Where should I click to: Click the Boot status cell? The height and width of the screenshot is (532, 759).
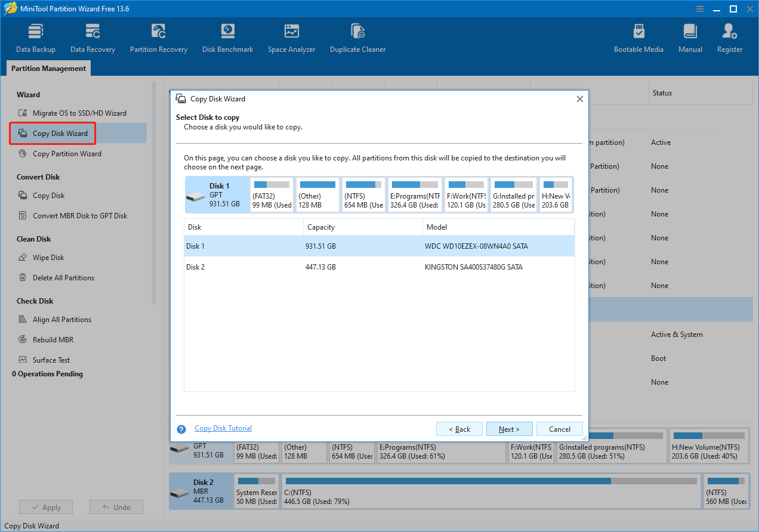[x=659, y=358]
